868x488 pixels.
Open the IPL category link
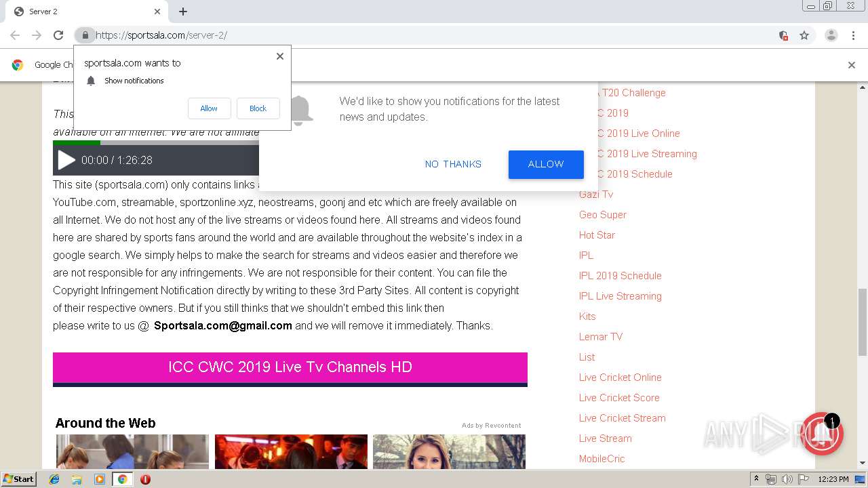[x=586, y=256]
